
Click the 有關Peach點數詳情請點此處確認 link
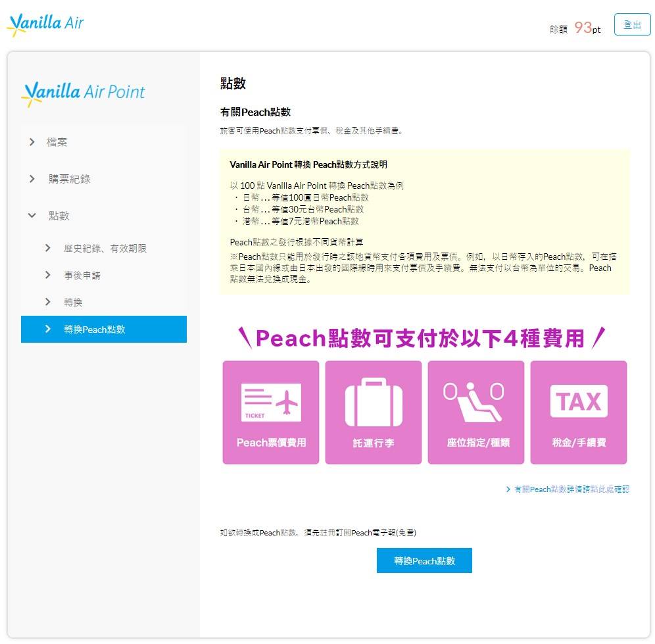click(571, 489)
